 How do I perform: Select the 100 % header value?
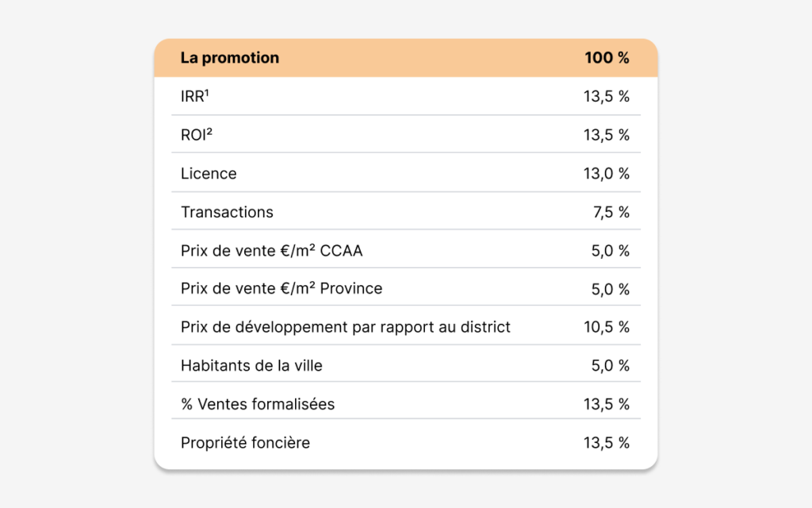607,57
